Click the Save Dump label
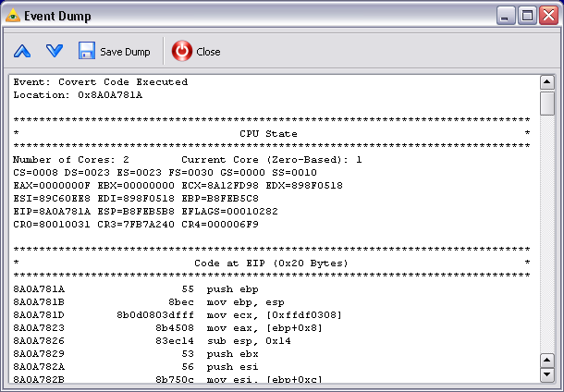 [125, 52]
